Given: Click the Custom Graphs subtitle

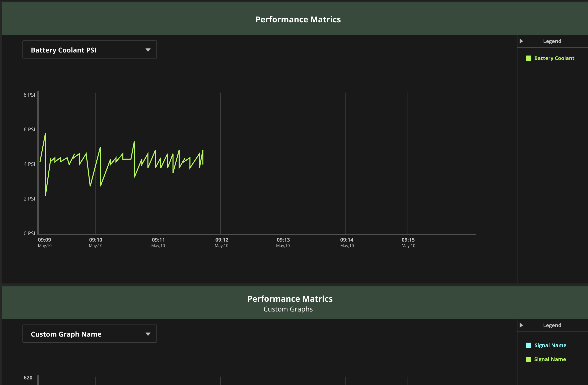Looking at the screenshot, I should [x=288, y=309].
